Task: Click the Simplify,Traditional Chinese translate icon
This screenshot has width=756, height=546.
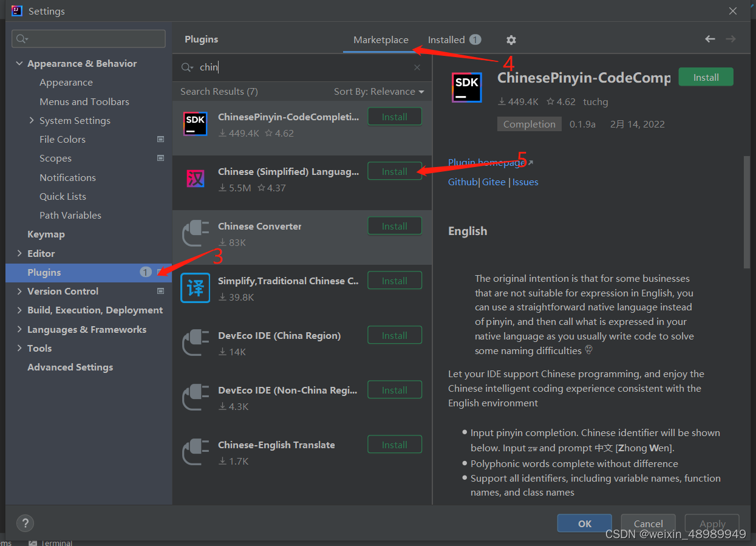Action: (196, 288)
